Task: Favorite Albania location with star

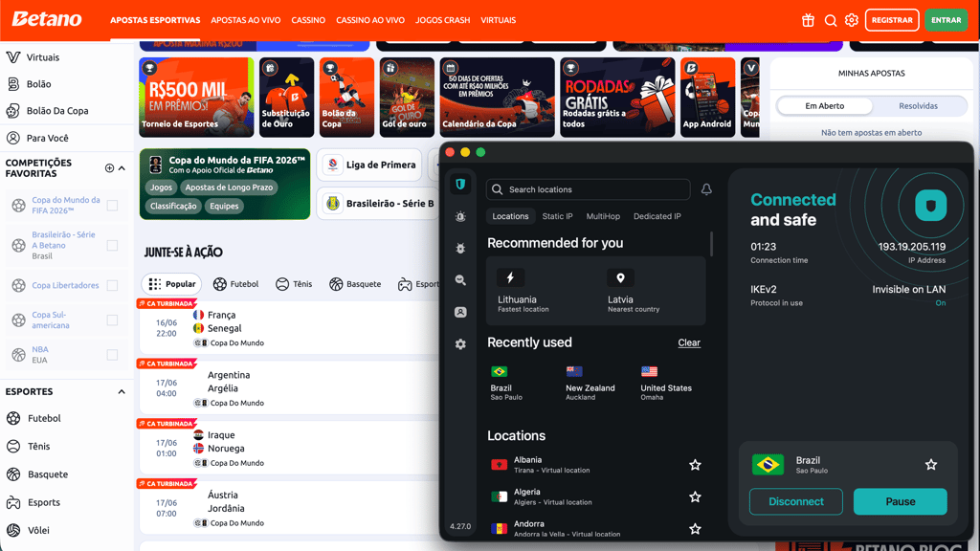Action: click(x=695, y=465)
